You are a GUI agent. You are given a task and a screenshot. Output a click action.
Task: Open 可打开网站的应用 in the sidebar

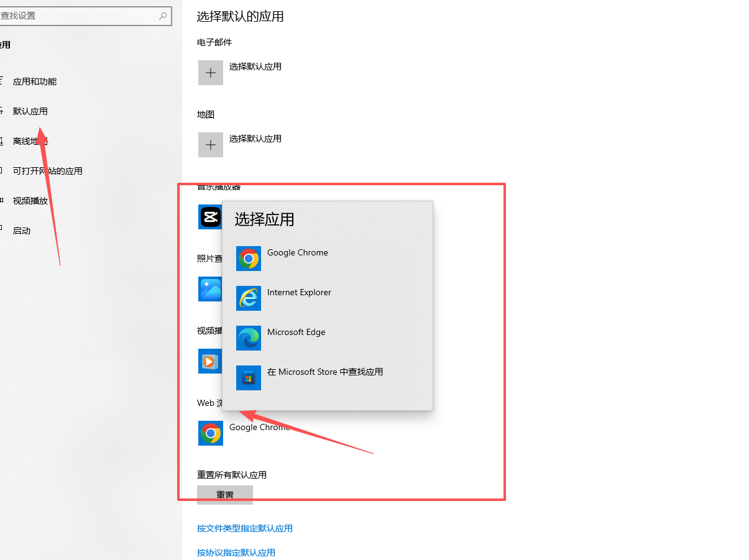click(48, 171)
